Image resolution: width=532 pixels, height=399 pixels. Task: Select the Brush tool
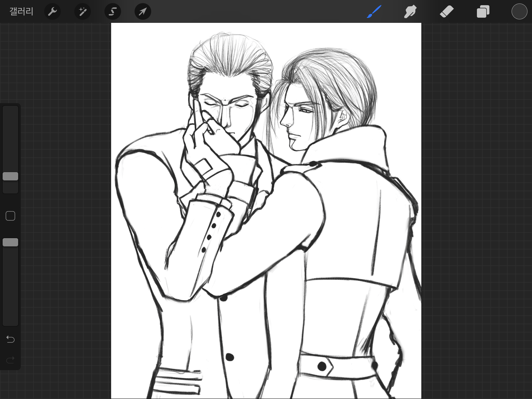point(374,11)
